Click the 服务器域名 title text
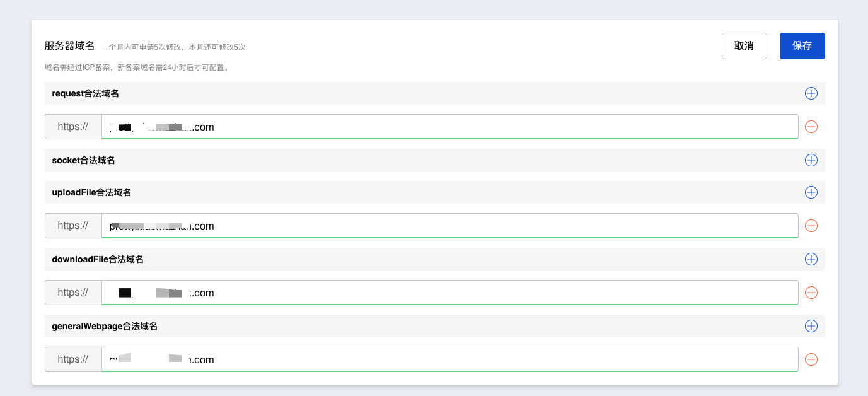Viewport: 868px width, 396px height. (69, 46)
